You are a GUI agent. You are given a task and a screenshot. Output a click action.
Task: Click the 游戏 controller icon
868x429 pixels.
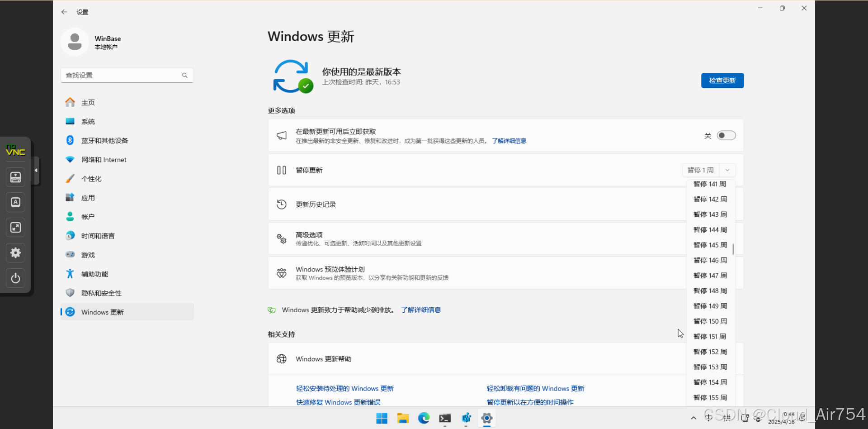click(70, 255)
